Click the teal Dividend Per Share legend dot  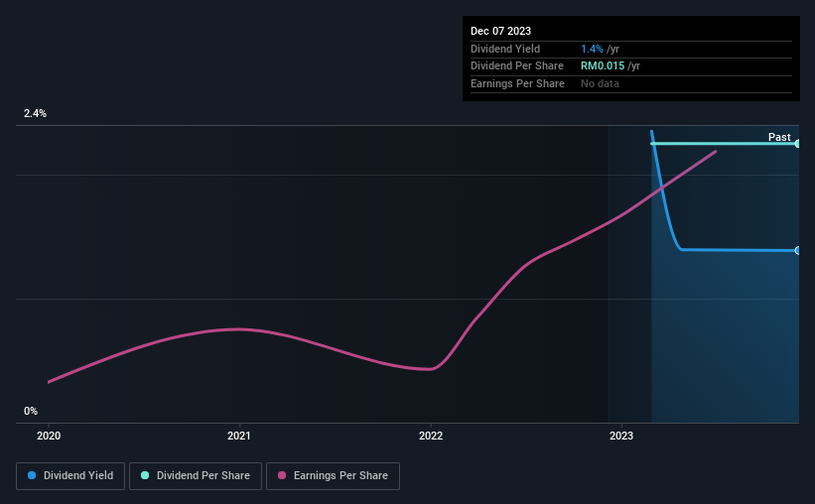click(x=145, y=475)
